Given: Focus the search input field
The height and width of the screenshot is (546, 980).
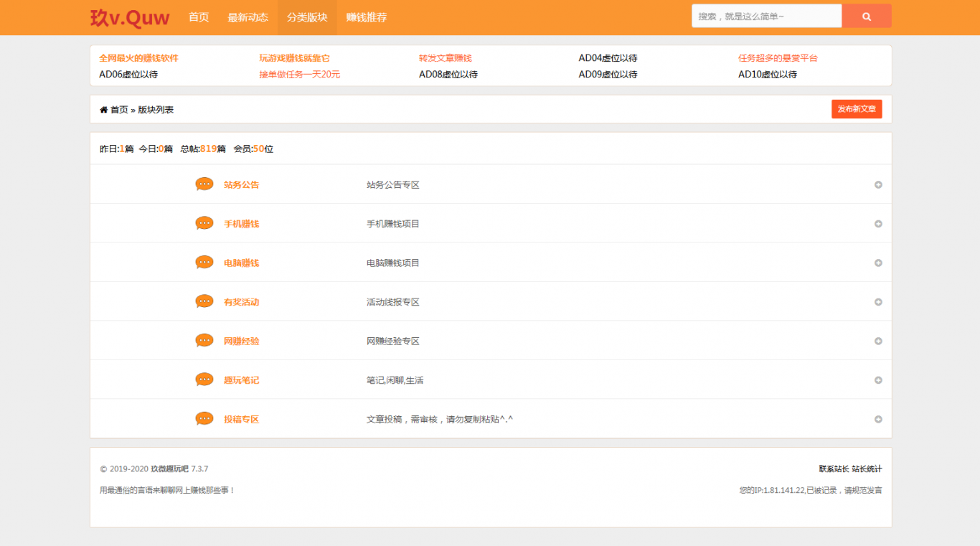Looking at the screenshot, I should tap(767, 16).
